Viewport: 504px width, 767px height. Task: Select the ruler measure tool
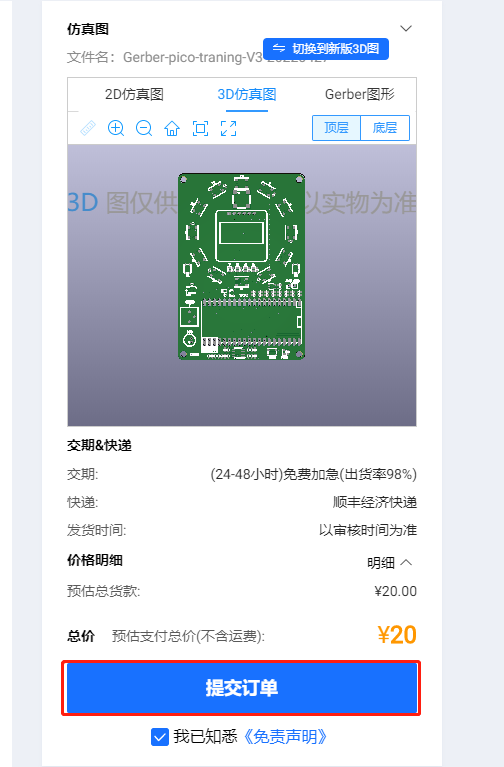click(88, 129)
